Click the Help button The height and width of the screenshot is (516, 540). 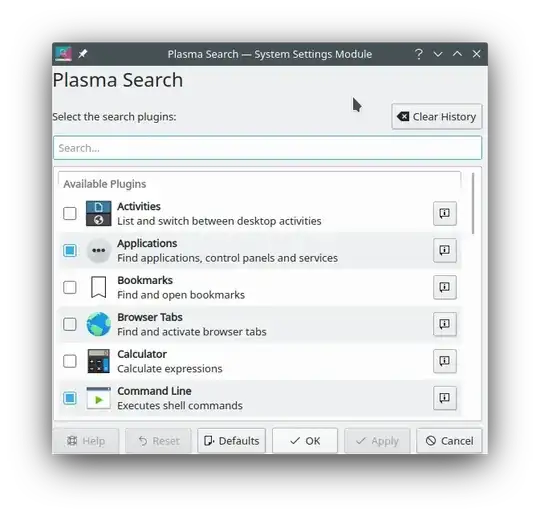click(x=86, y=441)
